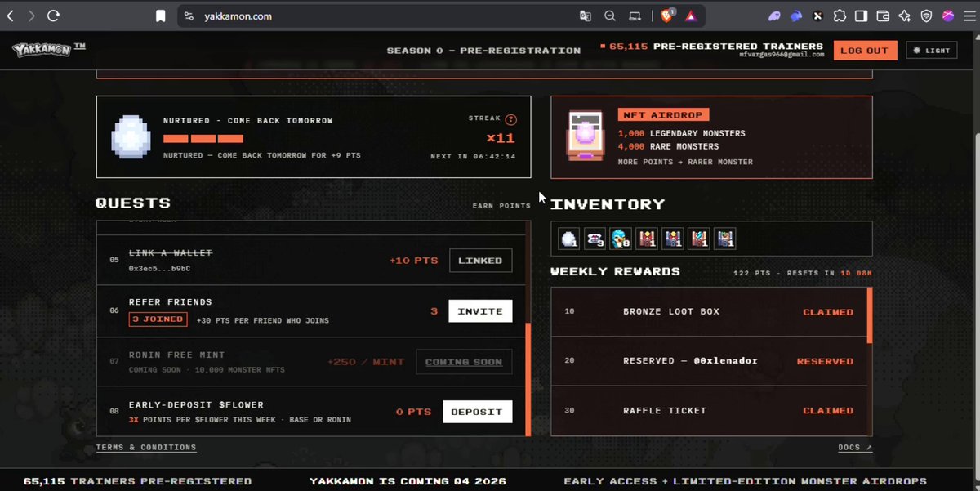Screen dimensions: 980x491
Task: Click the Brave Wallet toolbar icon
Action: [883, 16]
